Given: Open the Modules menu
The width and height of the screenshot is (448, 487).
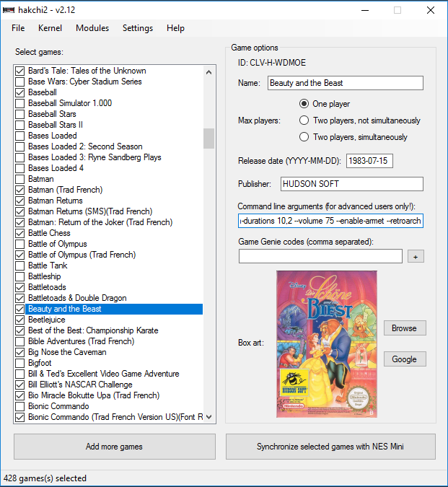Looking at the screenshot, I should click(x=92, y=28).
